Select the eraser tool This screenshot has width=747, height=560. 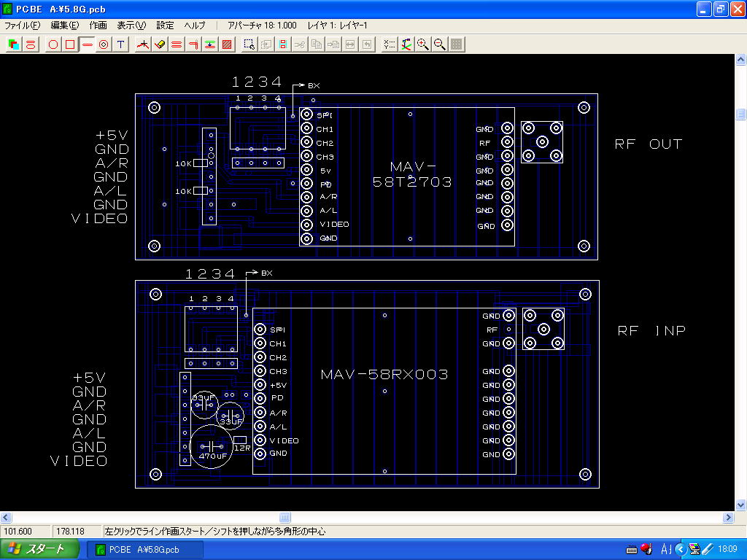(x=160, y=44)
